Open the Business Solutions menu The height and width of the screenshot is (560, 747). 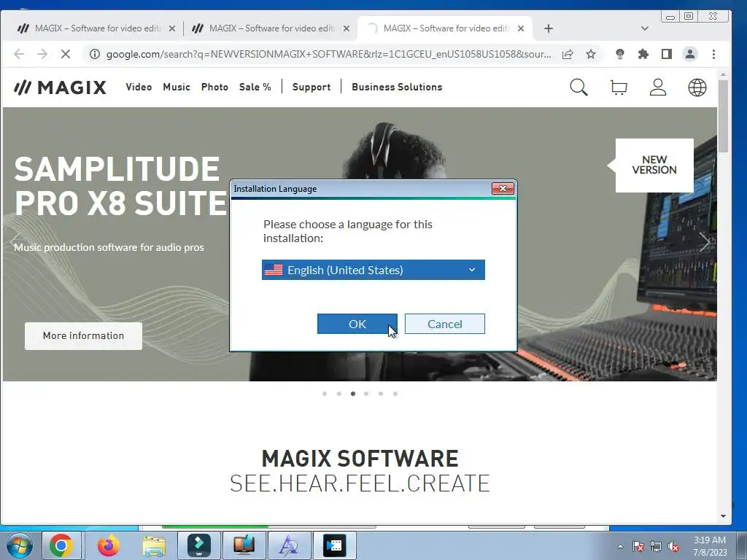[397, 87]
